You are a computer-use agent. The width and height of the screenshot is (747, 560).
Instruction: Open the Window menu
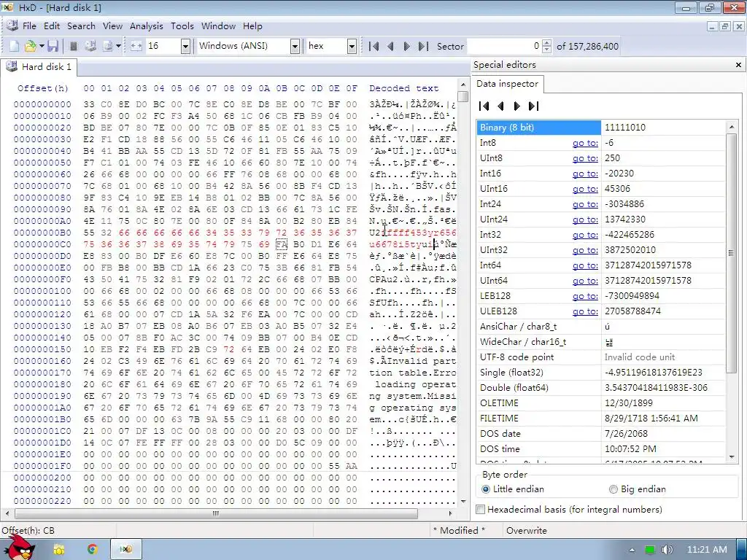pyautogui.click(x=218, y=26)
